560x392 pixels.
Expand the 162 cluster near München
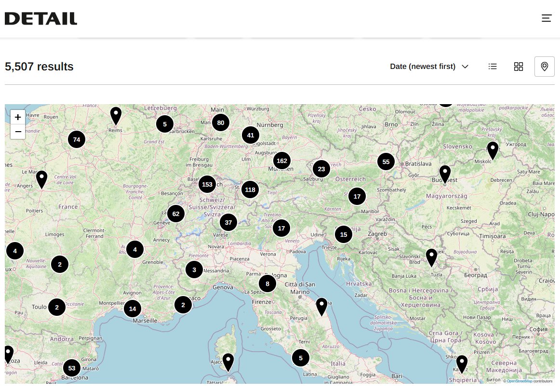(282, 161)
